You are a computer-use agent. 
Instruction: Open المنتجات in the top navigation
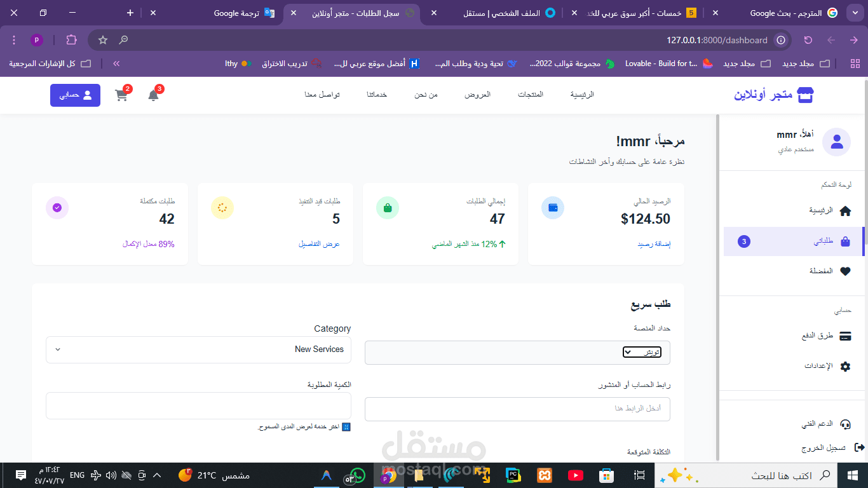531,95
